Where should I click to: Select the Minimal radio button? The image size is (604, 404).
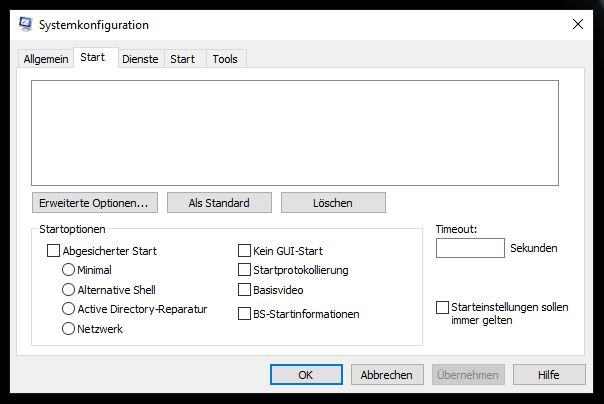pyautogui.click(x=68, y=270)
